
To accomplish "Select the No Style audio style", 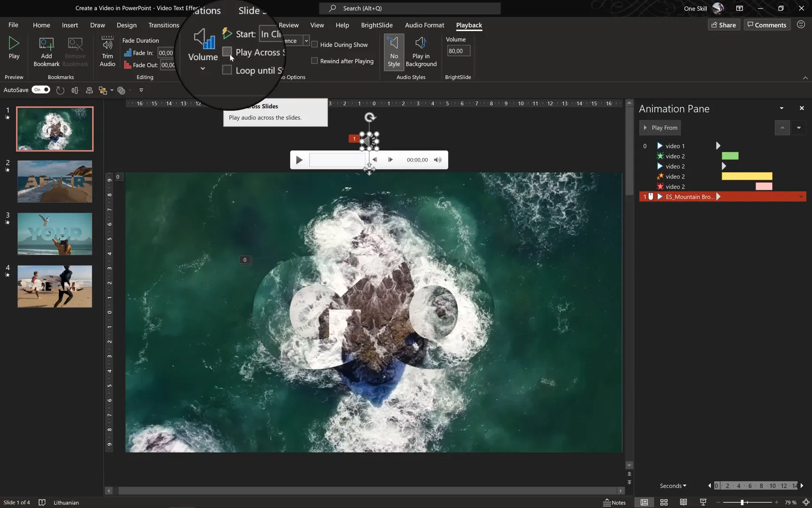I will coord(394,52).
